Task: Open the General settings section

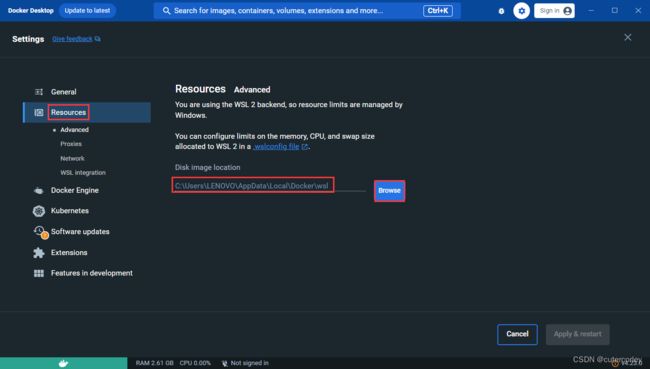Action: (x=63, y=92)
